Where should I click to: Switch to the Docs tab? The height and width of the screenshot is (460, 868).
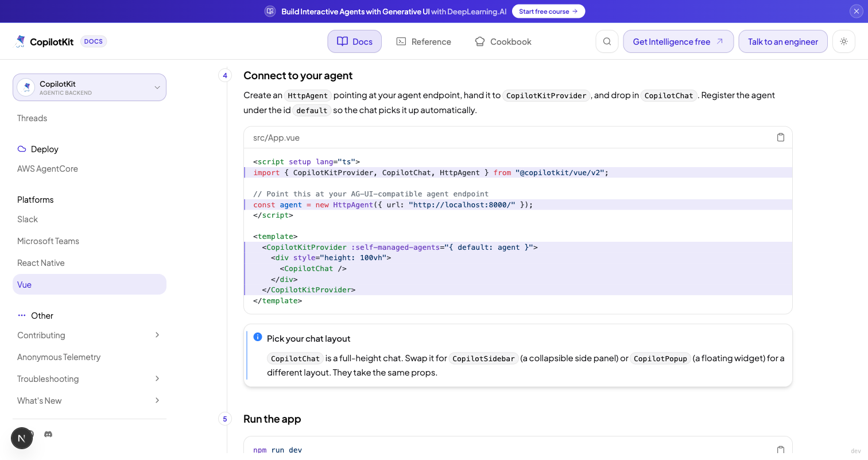[x=355, y=41]
